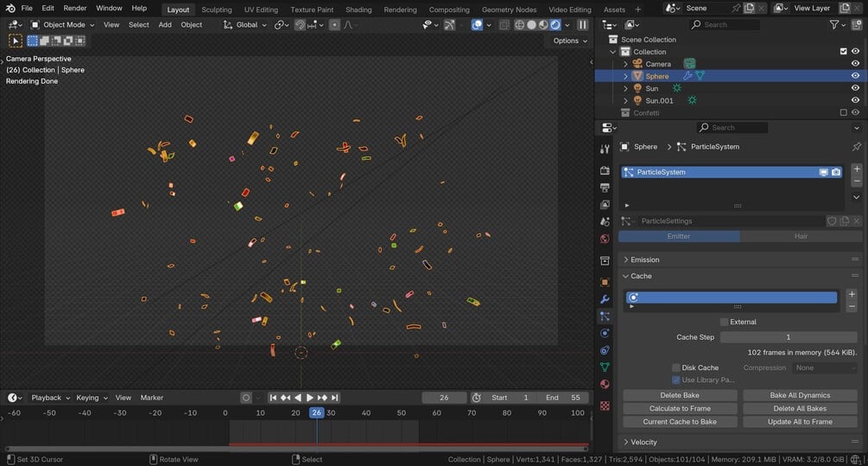
Task: Tick the External cache checkbox
Action: tap(725, 322)
